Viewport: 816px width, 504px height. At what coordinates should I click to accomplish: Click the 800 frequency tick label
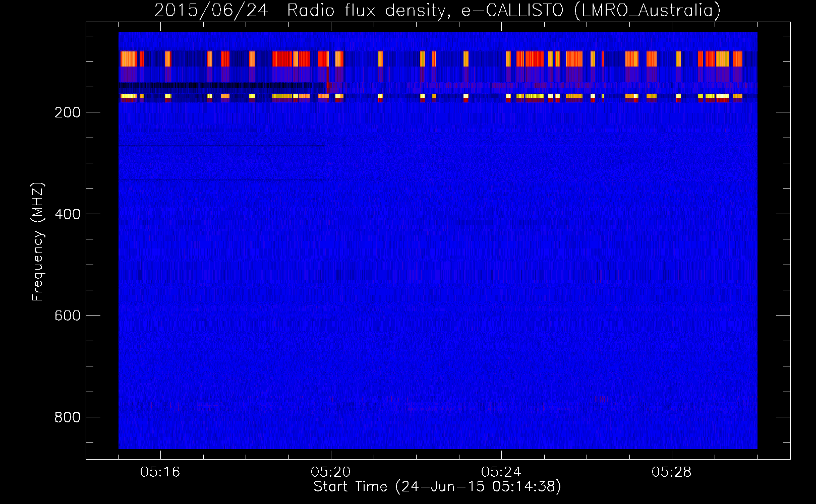pyautogui.click(x=67, y=417)
